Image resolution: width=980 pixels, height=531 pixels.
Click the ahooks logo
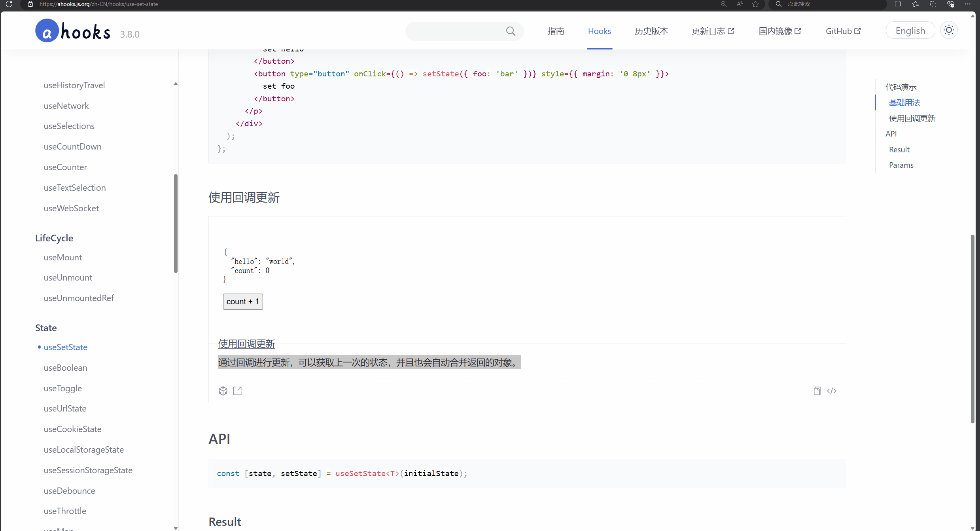72,30
